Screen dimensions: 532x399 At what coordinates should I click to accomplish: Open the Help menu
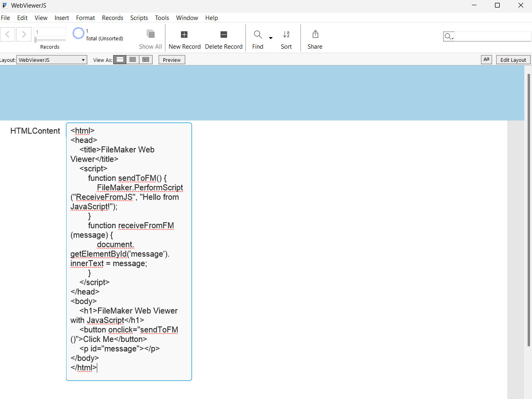212,18
